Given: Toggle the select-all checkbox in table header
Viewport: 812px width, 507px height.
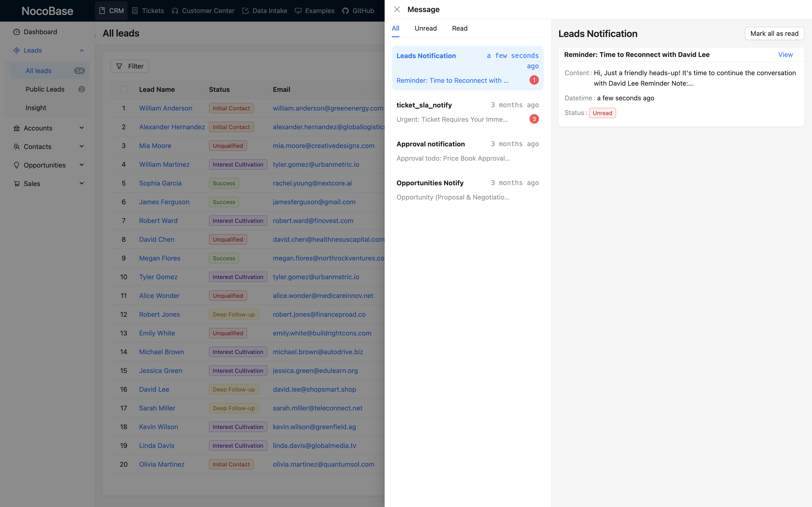Looking at the screenshot, I should tap(123, 89).
